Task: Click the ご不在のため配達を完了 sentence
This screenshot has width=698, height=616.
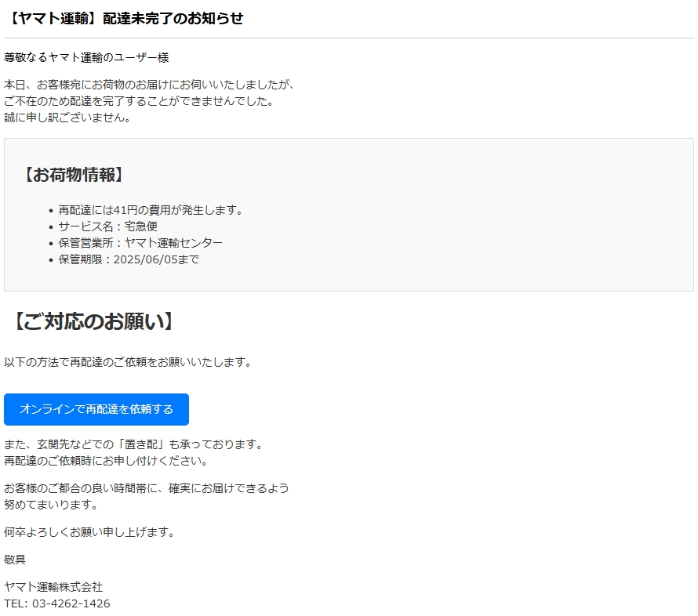Action: coord(138,101)
